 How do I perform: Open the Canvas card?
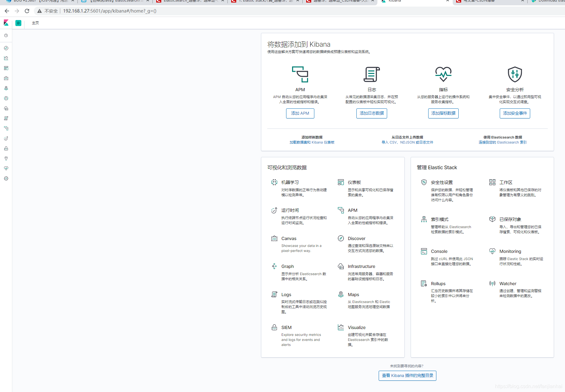300,244
